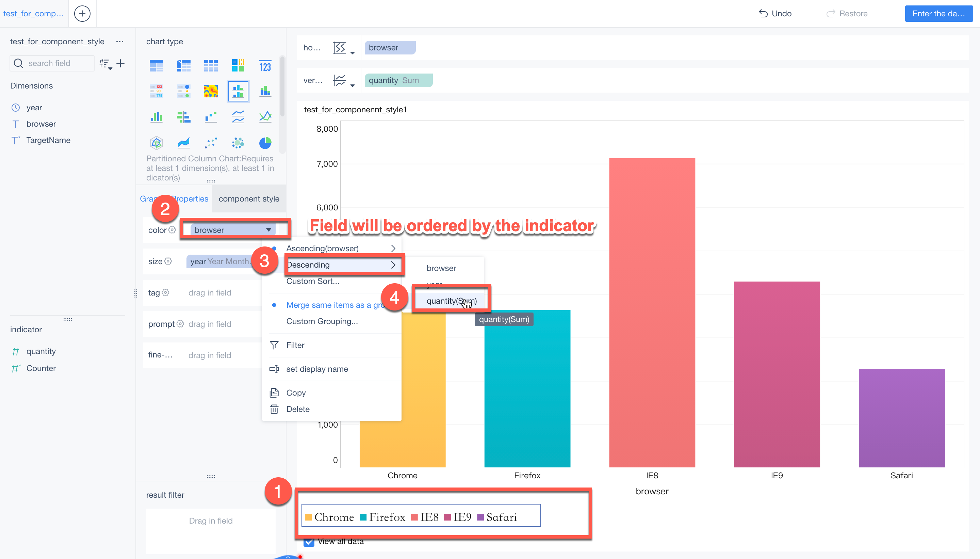Choose the multi-series line chart icon

click(265, 117)
